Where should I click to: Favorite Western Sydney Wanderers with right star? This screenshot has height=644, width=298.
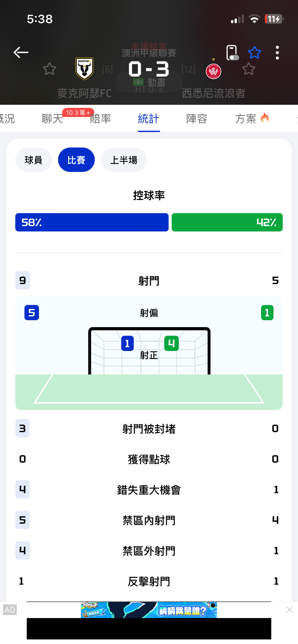(x=249, y=69)
